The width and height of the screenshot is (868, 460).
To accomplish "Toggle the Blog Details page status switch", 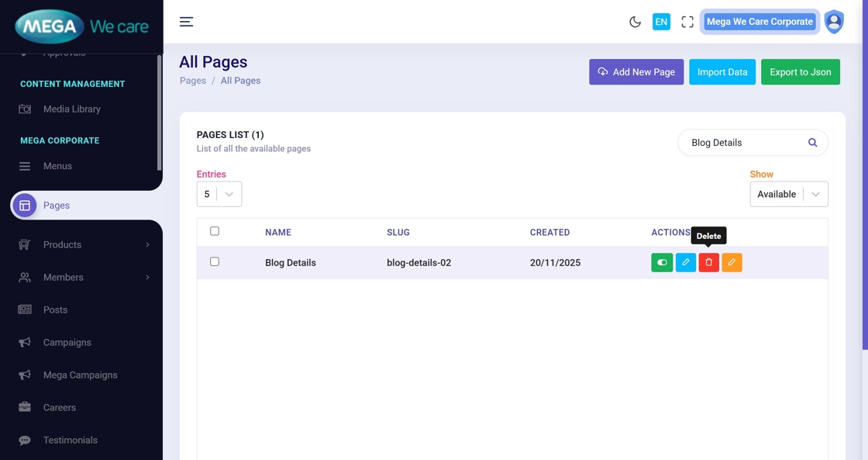I will tap(662, 263).
